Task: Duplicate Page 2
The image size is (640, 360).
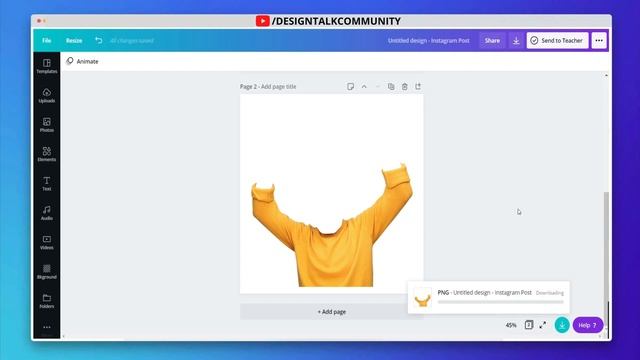Action: 391,87
